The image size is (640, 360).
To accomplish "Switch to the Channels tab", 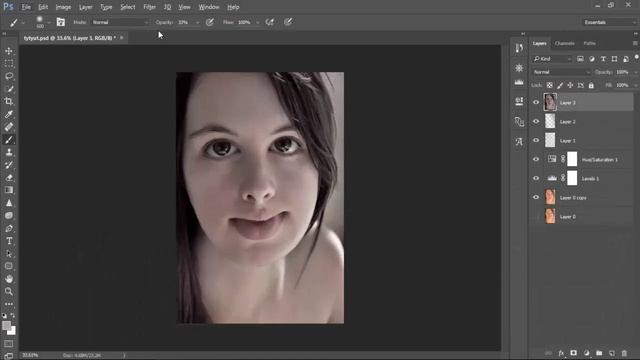I will click(564, 43).
